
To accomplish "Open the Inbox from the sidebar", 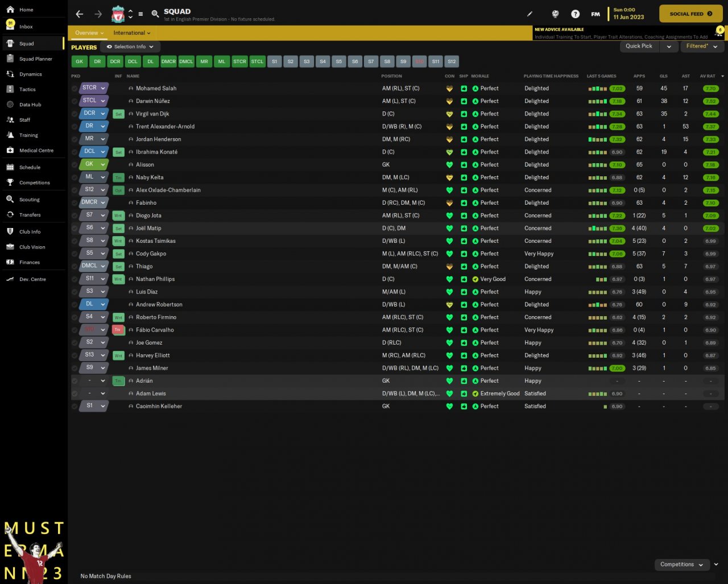I will [x=26, y=27].
